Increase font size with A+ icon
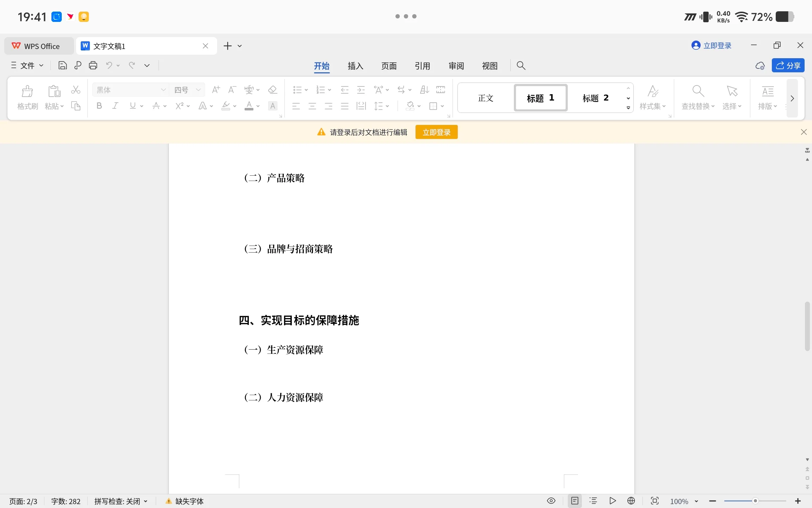This screenshot has height=508, width=812. pos(216,90)
